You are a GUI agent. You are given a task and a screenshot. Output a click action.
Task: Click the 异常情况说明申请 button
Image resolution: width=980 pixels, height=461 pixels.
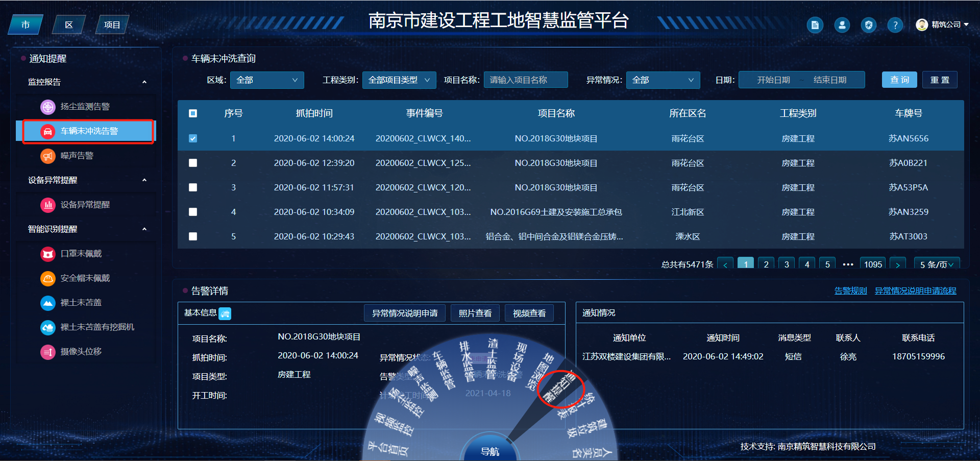[x=405, y=313]
